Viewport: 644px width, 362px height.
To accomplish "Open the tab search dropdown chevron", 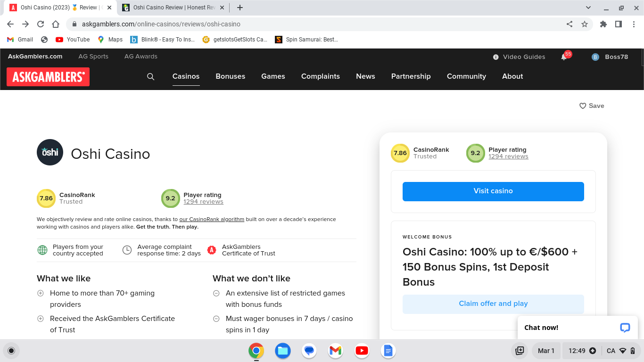I will point(588,8).
